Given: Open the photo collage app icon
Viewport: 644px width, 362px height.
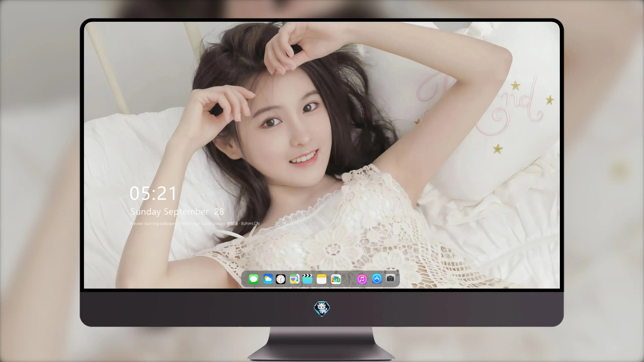Looking at the screenshot, I should 336,279.
